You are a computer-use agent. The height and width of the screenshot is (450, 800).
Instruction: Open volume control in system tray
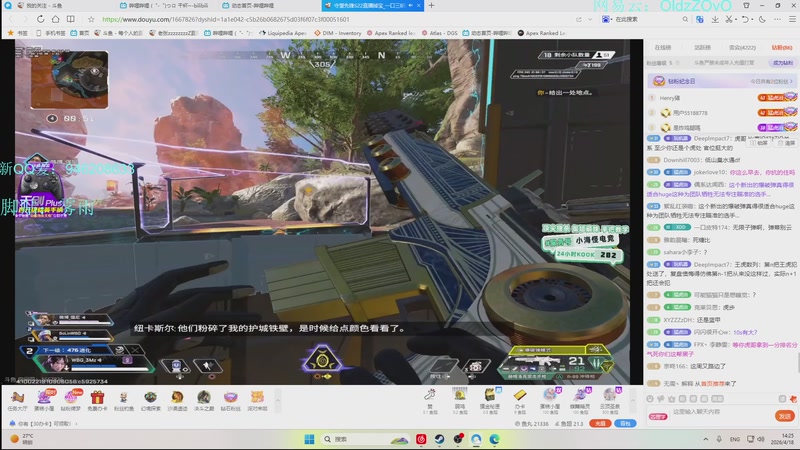click(x=761, y=439)
